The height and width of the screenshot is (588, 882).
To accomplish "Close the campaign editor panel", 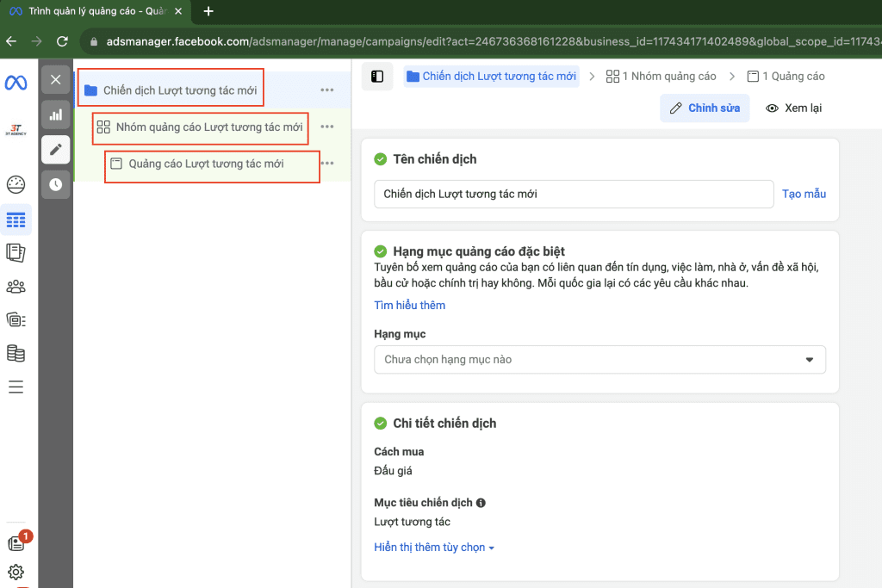I will (x=56, y=80).
